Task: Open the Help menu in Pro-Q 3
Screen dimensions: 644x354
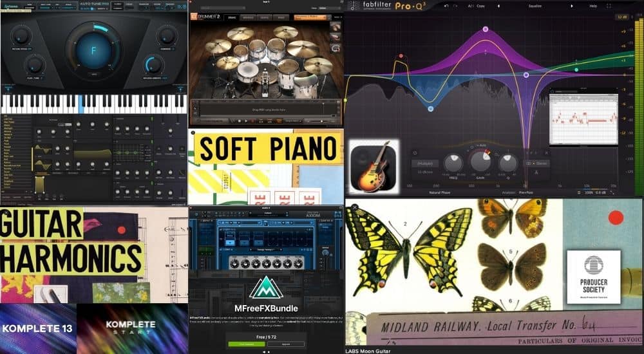Action: [593, 6]
